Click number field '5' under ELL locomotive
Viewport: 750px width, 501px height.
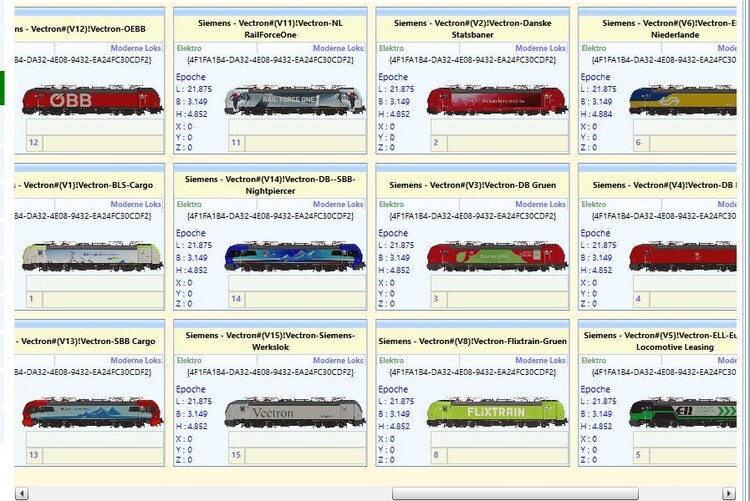(640, 455)
